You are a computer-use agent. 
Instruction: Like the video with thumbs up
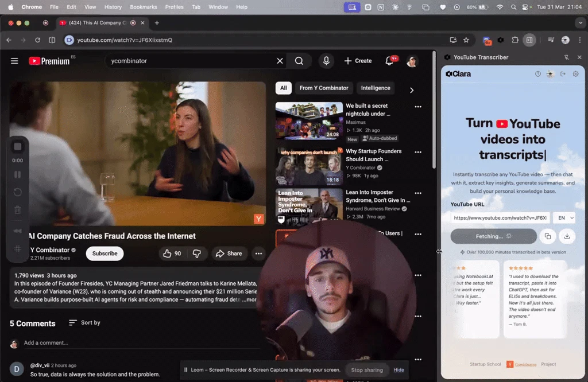pos(172,254)
